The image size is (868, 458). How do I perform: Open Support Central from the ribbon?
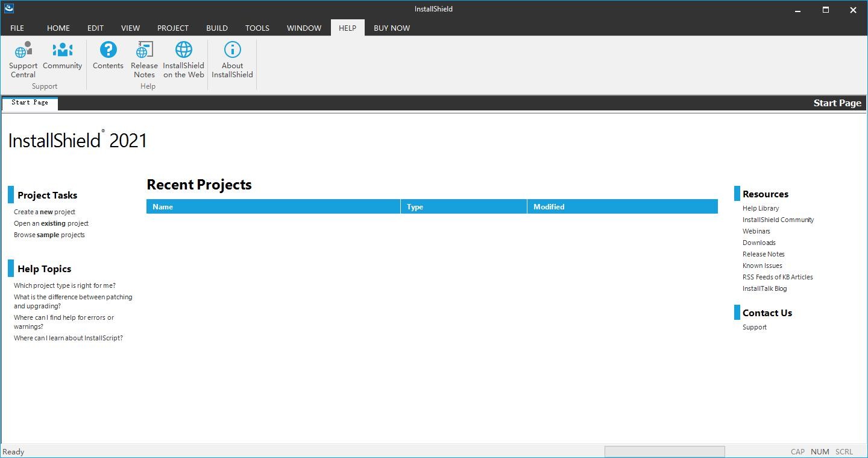click(x=23, y=60)
